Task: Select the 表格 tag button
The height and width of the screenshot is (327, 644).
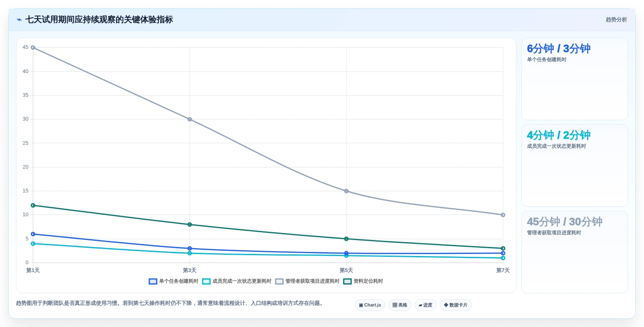Action: coord(400,305)
